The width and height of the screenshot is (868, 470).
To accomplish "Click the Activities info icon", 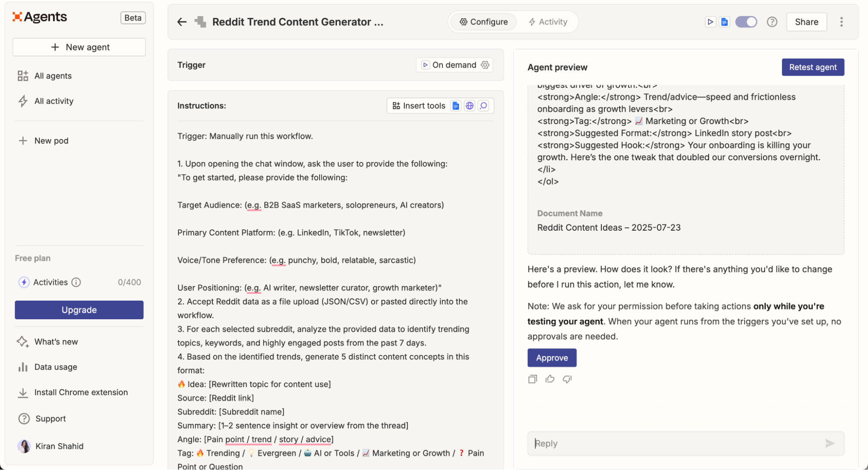I will coord(76,282).
